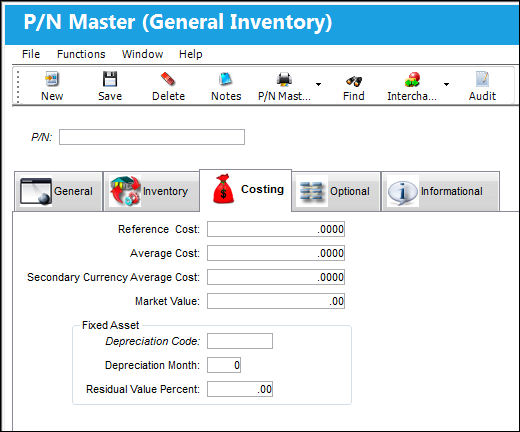Screen dimensions: 520x432
Task: Click the "Depreciation Code:" label
Action: pos(153,341)
